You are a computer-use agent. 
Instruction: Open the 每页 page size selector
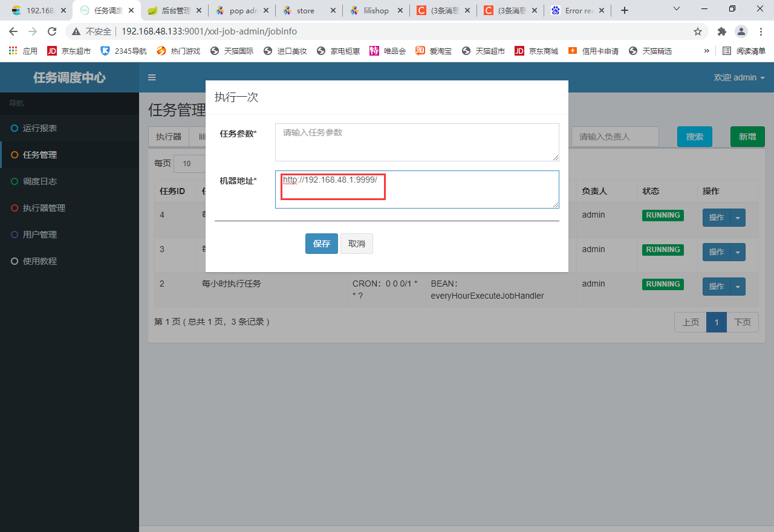187,163
